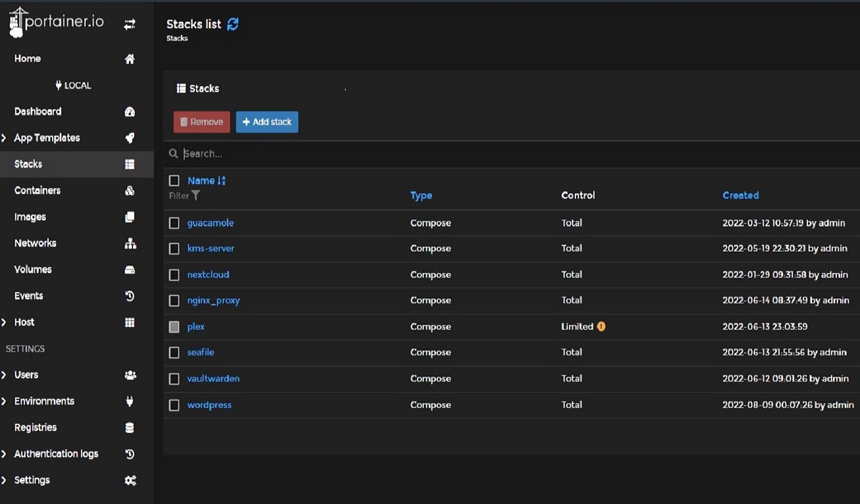Screen dimensions: 860x504
Task: Click the Settings gears icon
Action: [130, 480]
